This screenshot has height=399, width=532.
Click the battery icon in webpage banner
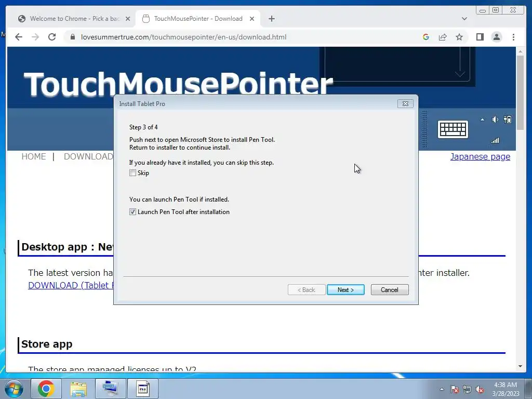click(508, 119)
